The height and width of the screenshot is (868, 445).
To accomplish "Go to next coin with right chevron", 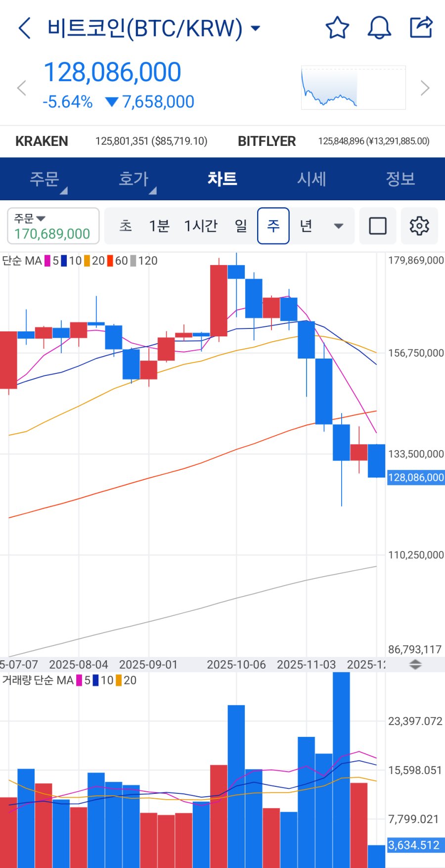I will click(425, 88).
